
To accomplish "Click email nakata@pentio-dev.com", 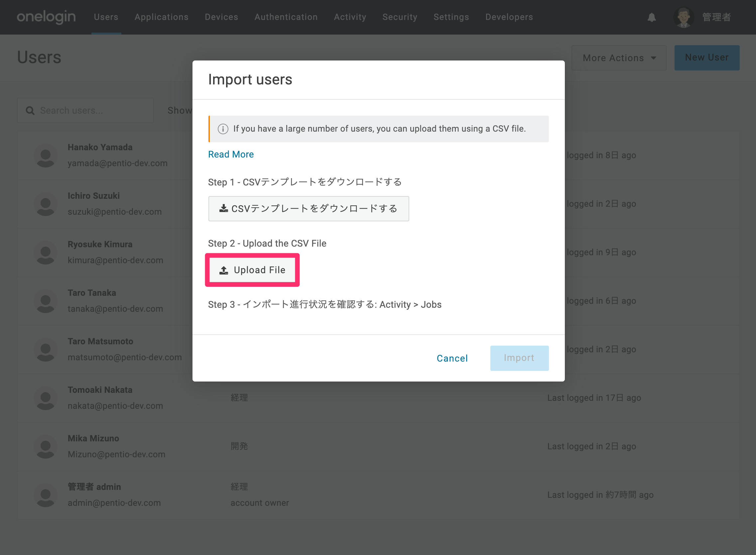I will click(x=115, y=406).
